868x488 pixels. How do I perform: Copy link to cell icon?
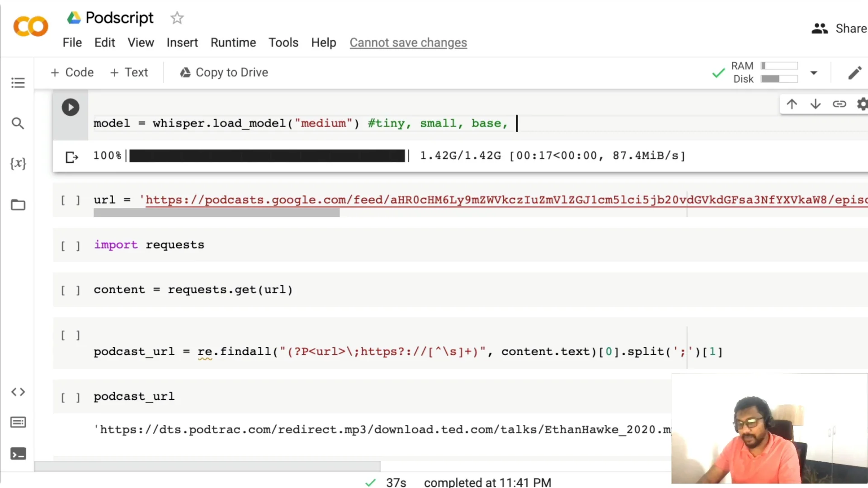click(839, 104)
